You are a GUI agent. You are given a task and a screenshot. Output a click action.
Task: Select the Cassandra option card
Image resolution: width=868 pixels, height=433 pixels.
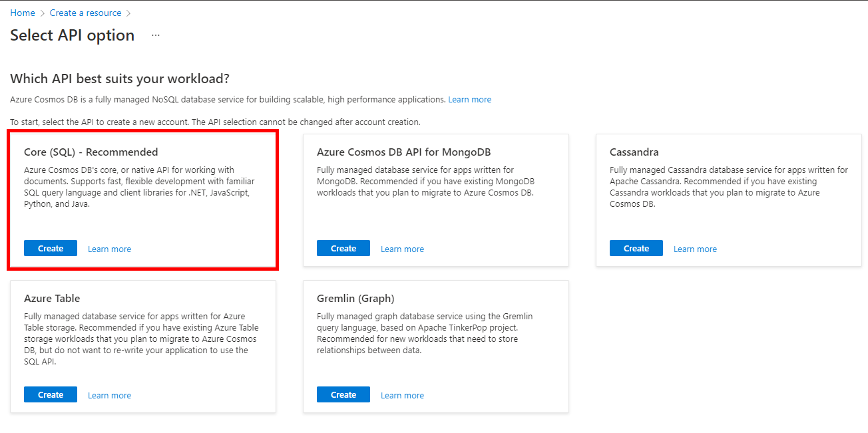point(728,200)
